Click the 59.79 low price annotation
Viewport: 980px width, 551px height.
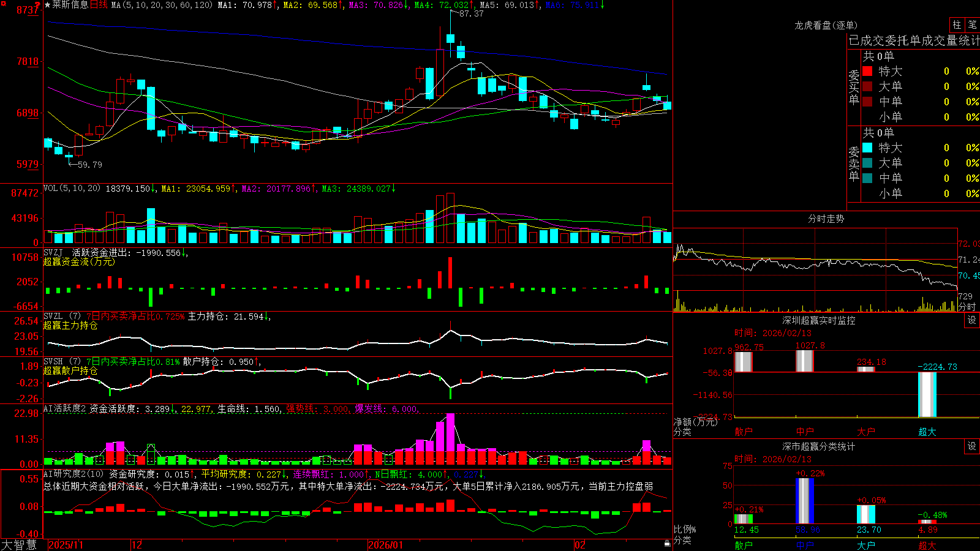[x=90, y=165]
